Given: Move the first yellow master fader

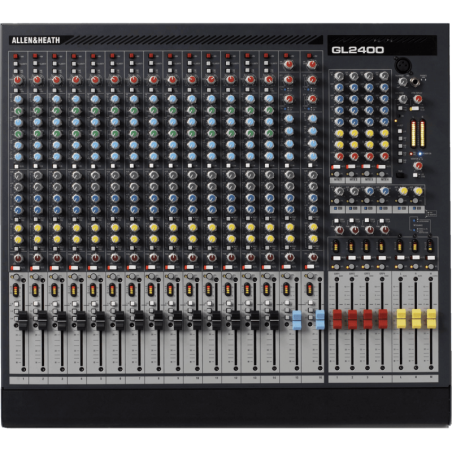Looking at the screenshot, I should (x=401, y=319).
